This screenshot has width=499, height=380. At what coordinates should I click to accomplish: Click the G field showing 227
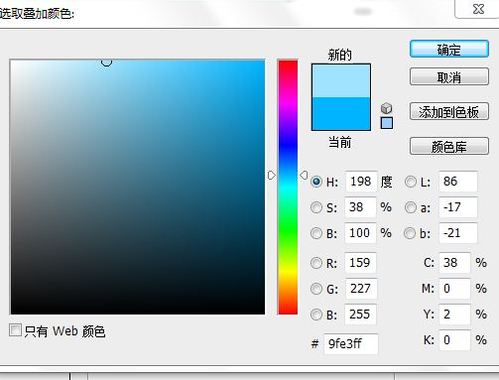click(361, 289)
